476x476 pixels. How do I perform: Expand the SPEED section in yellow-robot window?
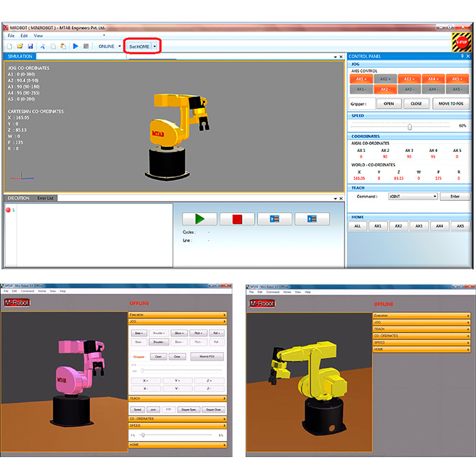point(421,342)
